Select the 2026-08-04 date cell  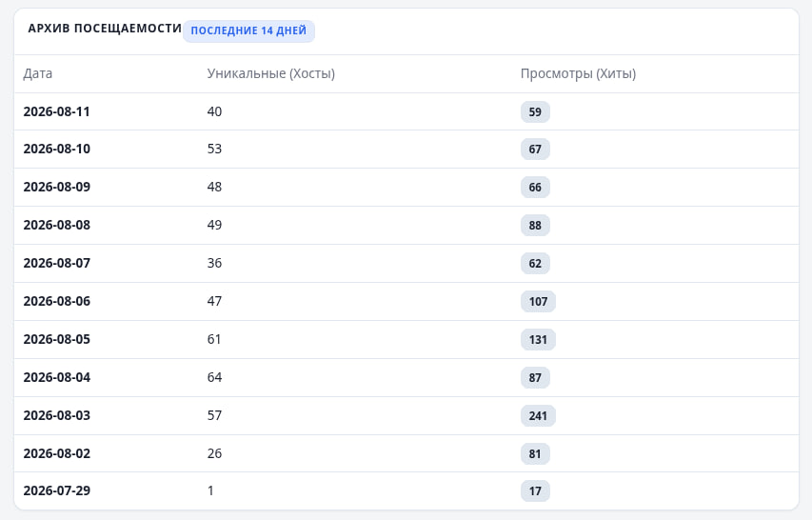coord(57,377)
